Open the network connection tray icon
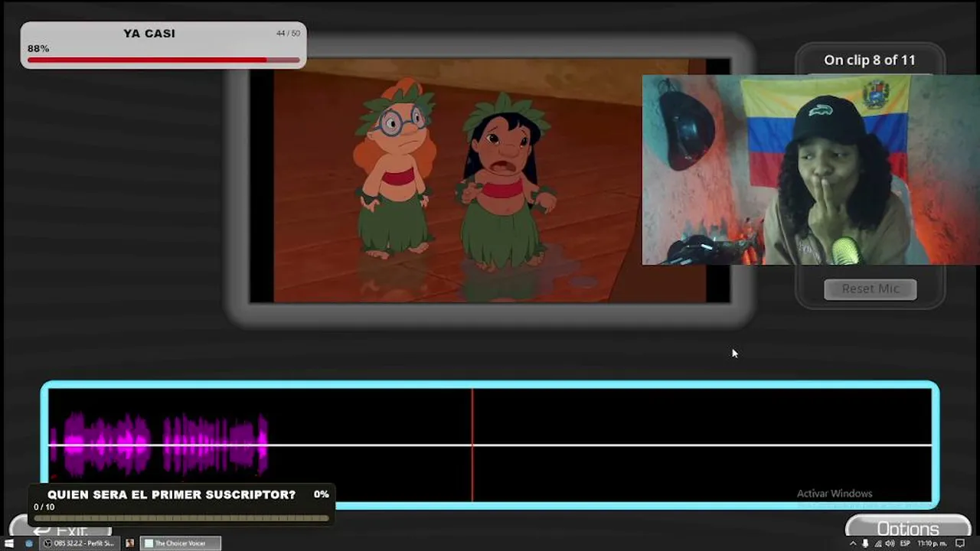The image size is (980, 551). pyautogui.click(x=877, y=543)
